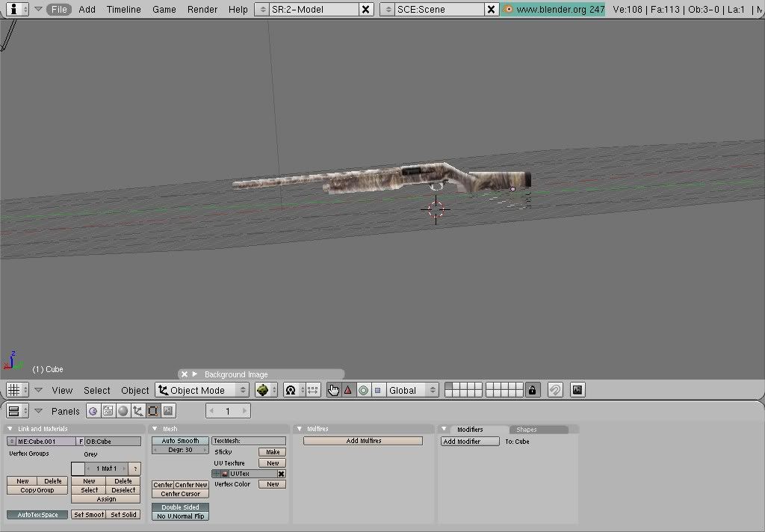
Task: Click the layer lock icon
Action: (x=532, y=390)
